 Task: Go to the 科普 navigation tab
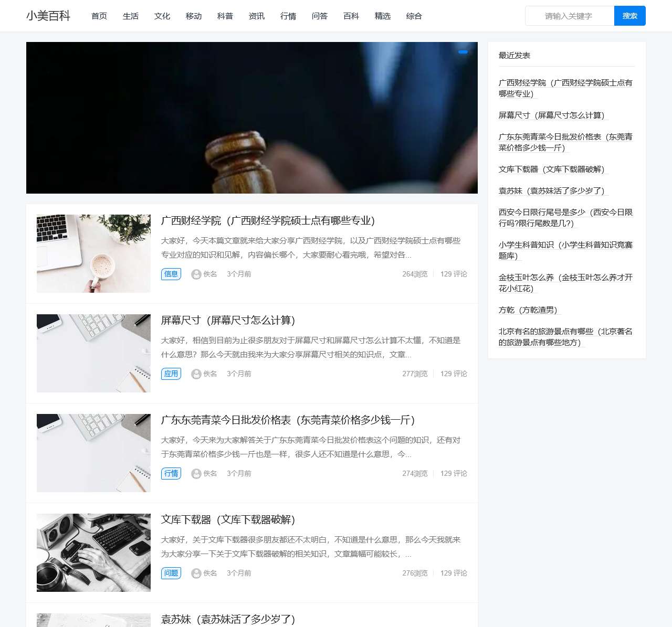[225, 16]
